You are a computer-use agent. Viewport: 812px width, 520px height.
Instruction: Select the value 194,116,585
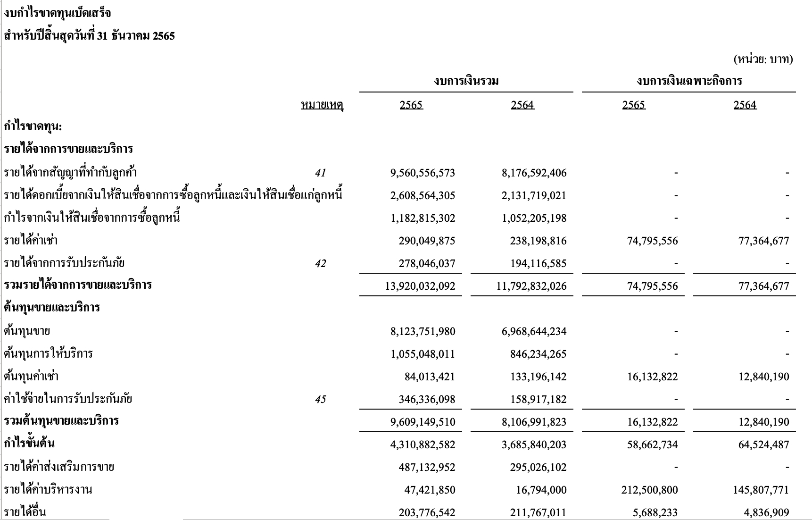coord(539,264)
